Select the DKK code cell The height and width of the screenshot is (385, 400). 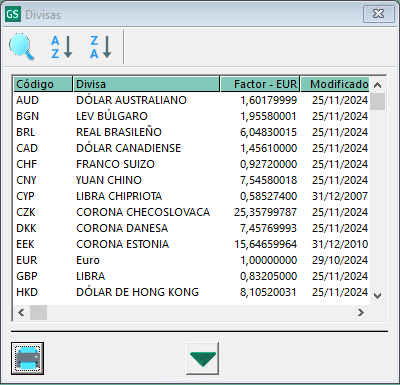point(26,228)
